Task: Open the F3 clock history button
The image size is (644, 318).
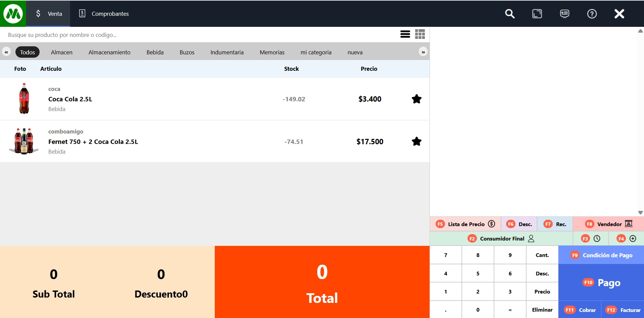Action: (591, 238)
